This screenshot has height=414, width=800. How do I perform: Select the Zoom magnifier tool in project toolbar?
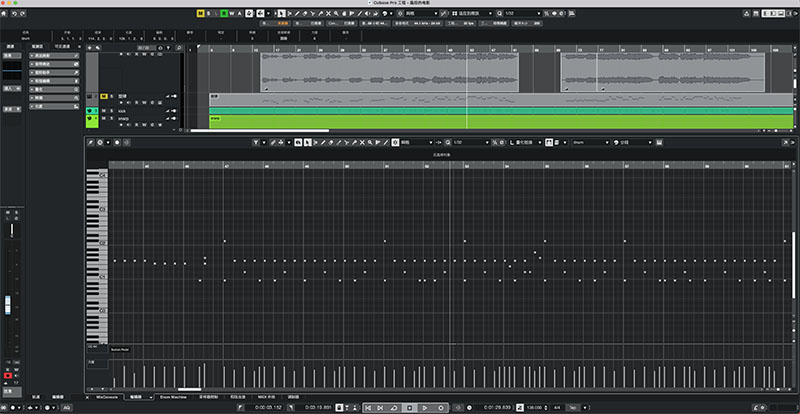336,13
